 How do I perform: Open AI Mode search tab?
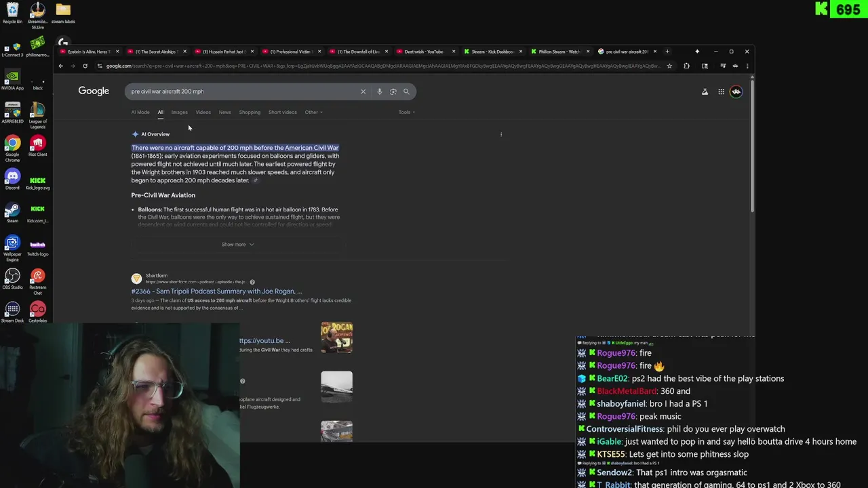click(140, 112)
